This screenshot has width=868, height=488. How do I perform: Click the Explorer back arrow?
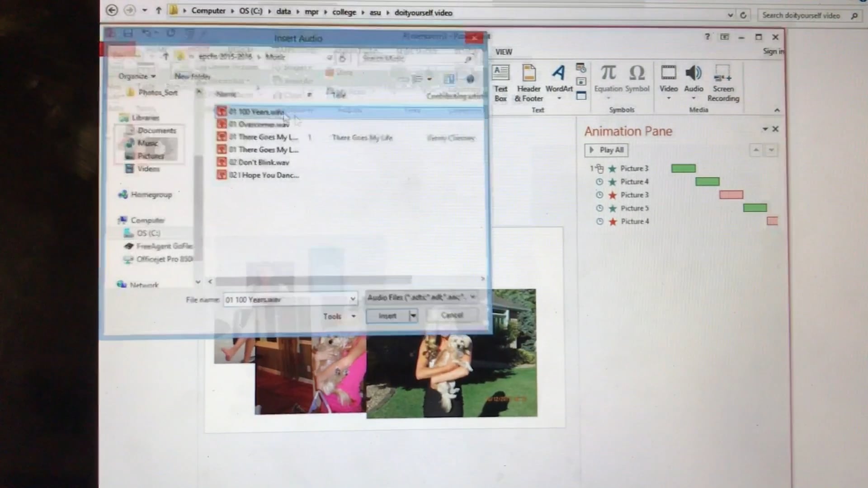point(112,10)
